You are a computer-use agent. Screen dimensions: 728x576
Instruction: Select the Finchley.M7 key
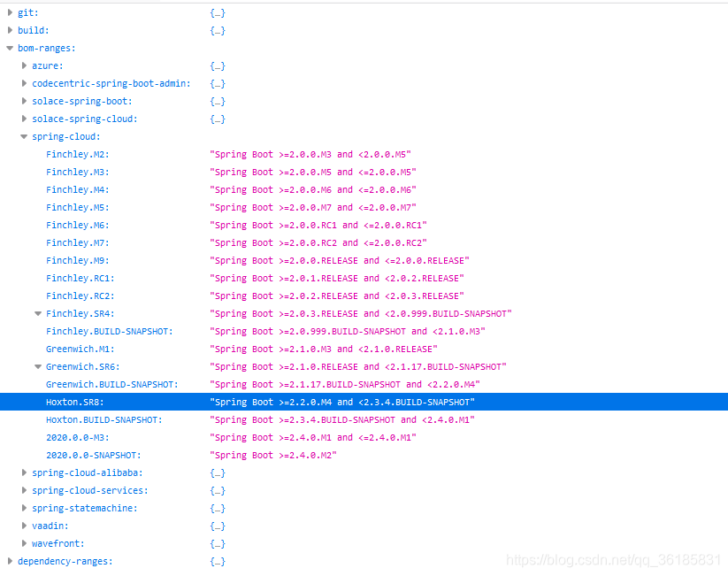click(x=78, y=242)
